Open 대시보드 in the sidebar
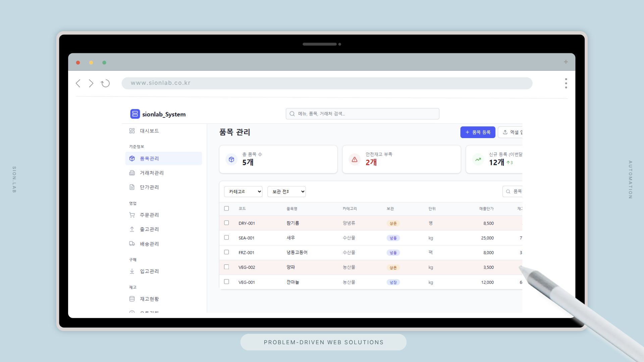Image resolution: width=644 pixels, height=362 pixels. tap(149, 131)
